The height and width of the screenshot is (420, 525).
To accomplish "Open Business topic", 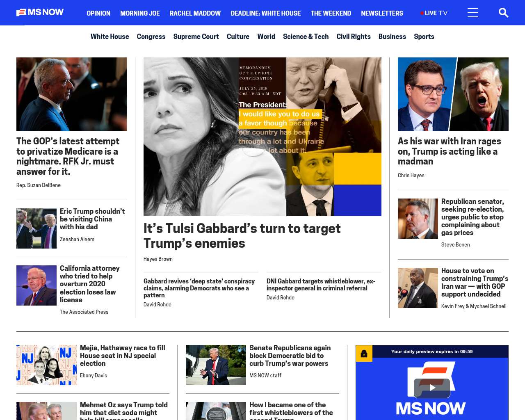I will point(392,37).
